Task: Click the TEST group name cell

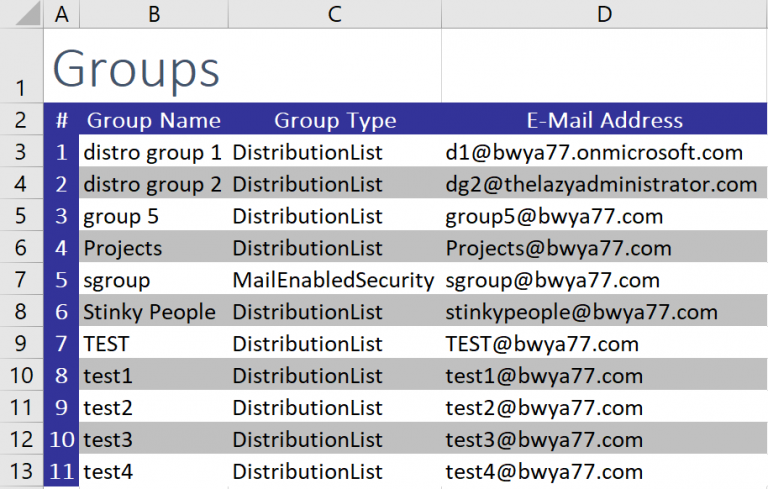Action: coord(154,343)
